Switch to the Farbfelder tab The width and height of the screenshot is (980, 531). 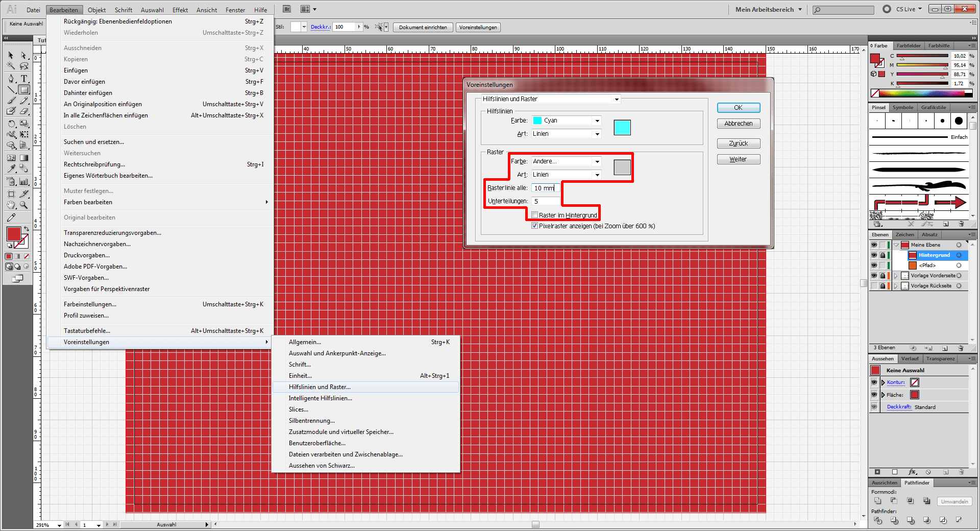pyautogui.click(x=909, y=46)
